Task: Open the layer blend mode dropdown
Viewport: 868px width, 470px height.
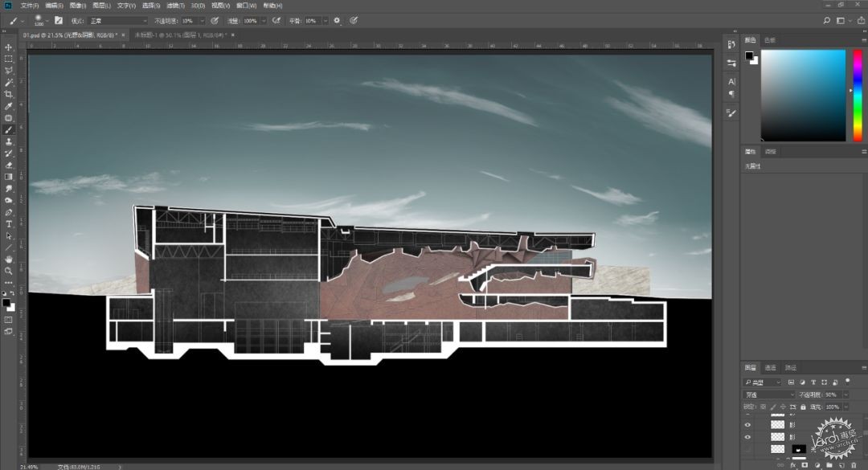Action: coord(768,394)
